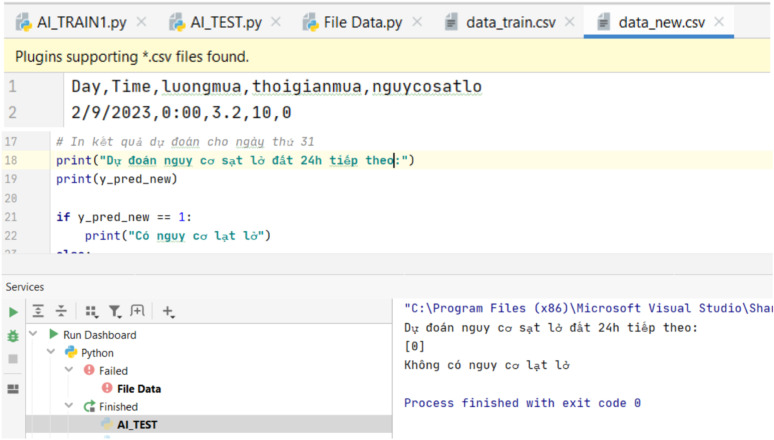Click Expand All icon in Services toolbar
Screen dimensions: 774x440
(x=38, y=312)
